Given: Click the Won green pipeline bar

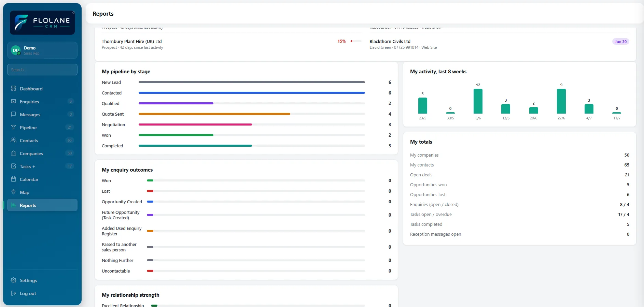Looking at the screenshot, I should 176,135.
